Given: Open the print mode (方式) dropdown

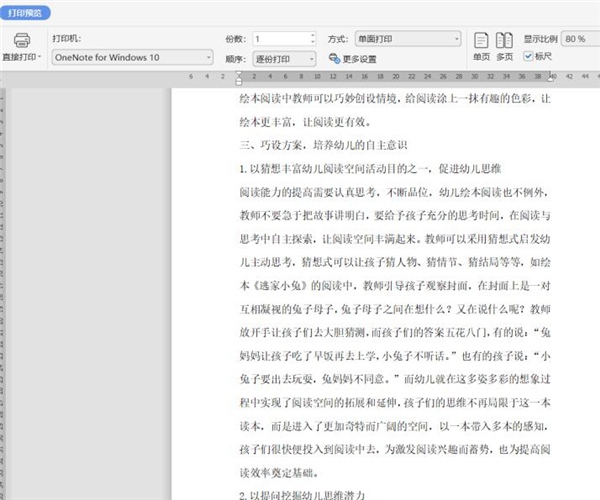Looking at the screenshot, I should [456, 38].
